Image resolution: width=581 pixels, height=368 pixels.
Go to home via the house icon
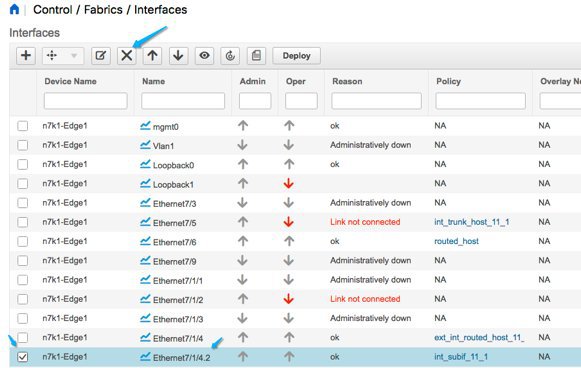[x=14, y=9]
